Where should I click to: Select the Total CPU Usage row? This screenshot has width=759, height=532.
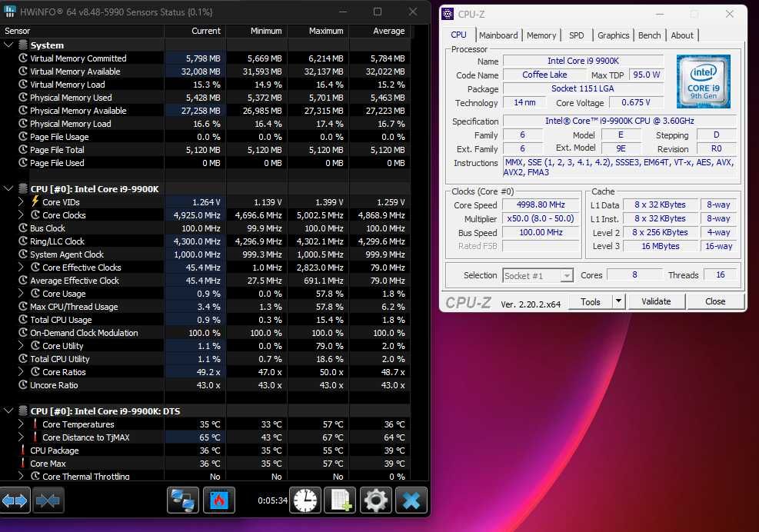pyautogui.click(x=205, y=320)
